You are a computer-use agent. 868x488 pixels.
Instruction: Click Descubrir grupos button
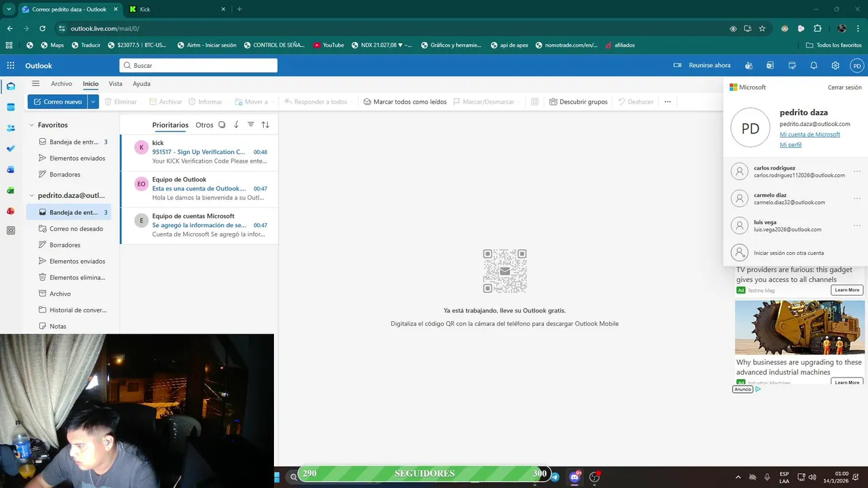pos(578,102)
